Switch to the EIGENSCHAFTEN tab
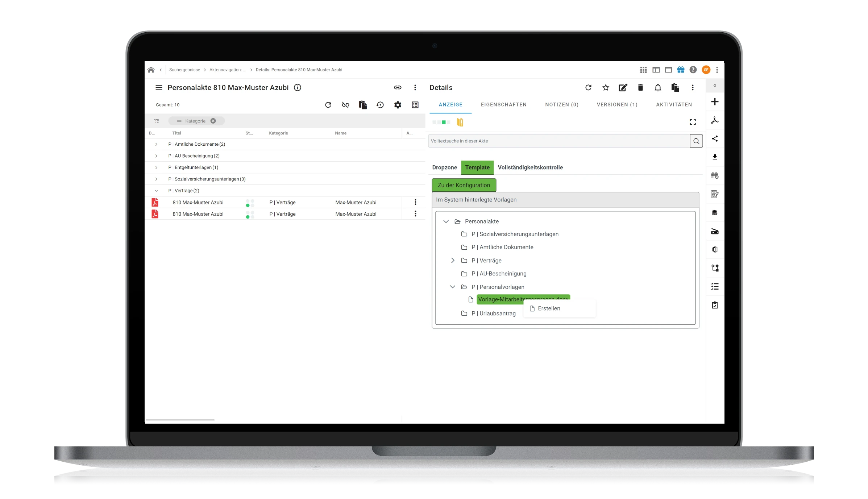This screenshot has height=499, width=868. [x=504, y=105]
